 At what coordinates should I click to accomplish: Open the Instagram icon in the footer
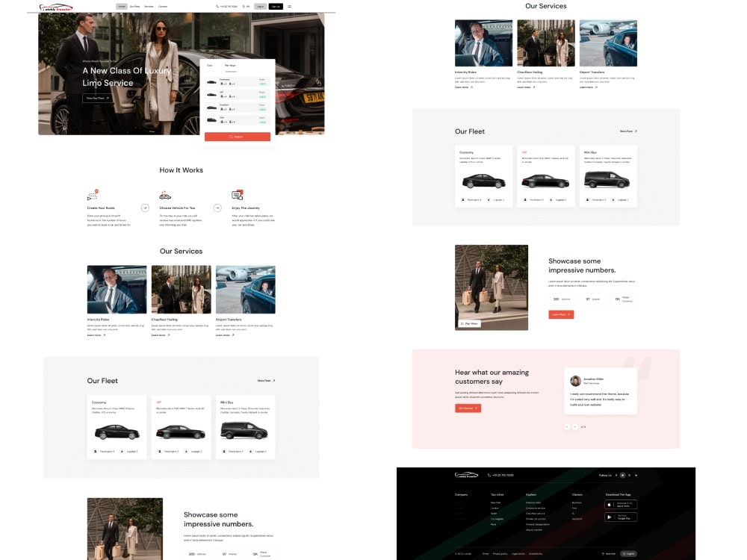tap(629, 475)
